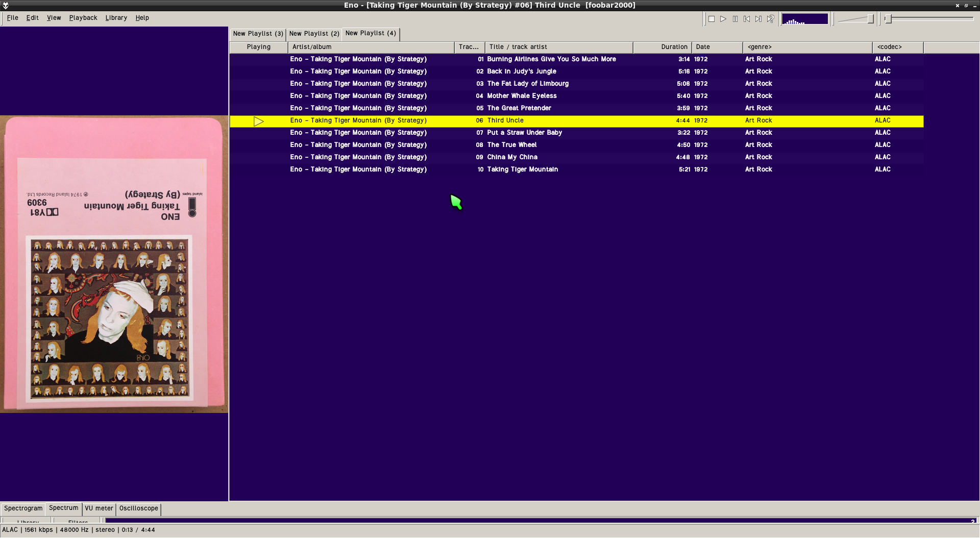
Task: Open the View menu
Action: click(54, 18)
